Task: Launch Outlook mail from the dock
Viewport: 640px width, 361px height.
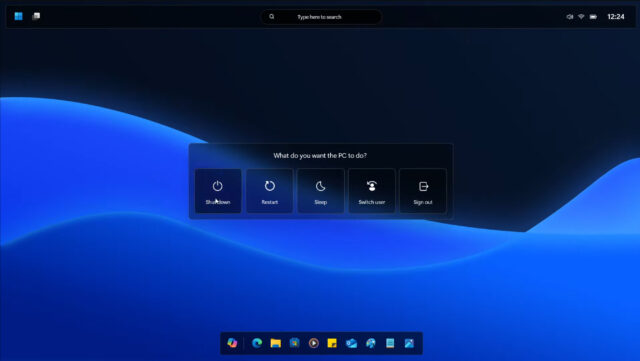Action: tap(351, 343)
